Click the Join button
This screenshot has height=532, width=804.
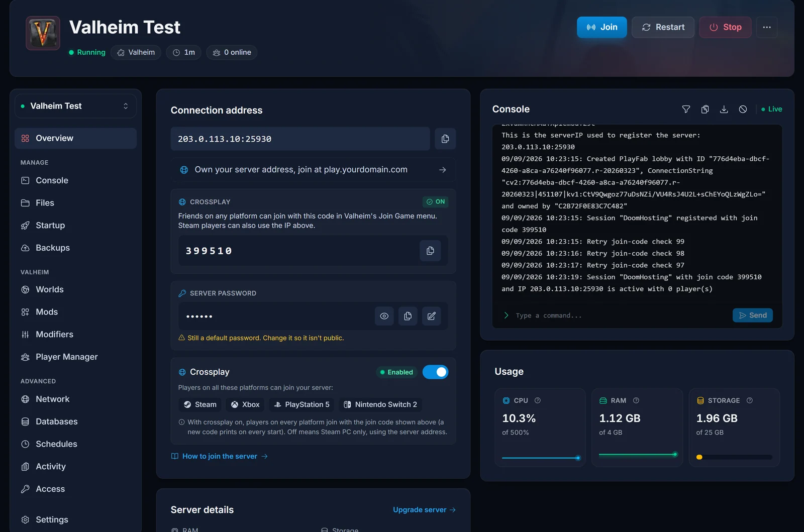[601, 27]
